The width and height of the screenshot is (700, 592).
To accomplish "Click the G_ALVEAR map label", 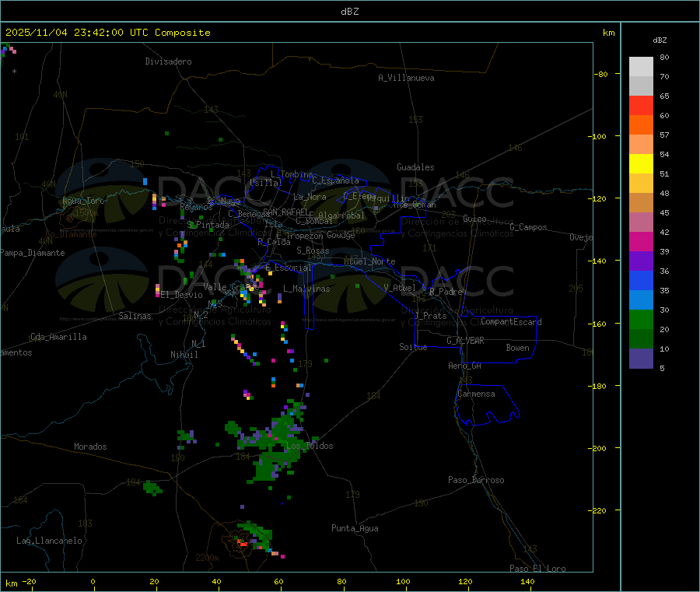I will 465,341.
